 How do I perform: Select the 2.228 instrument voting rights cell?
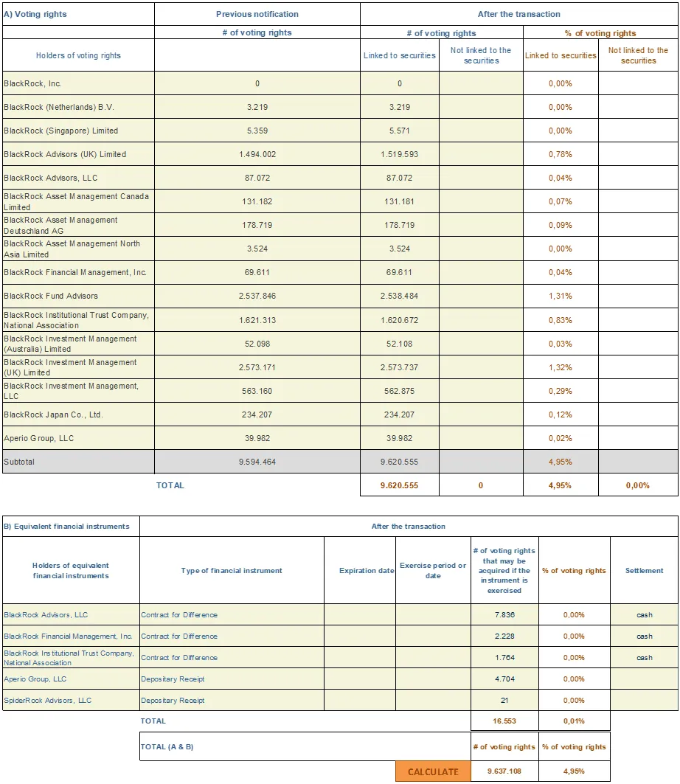click(x=504, y=636)
